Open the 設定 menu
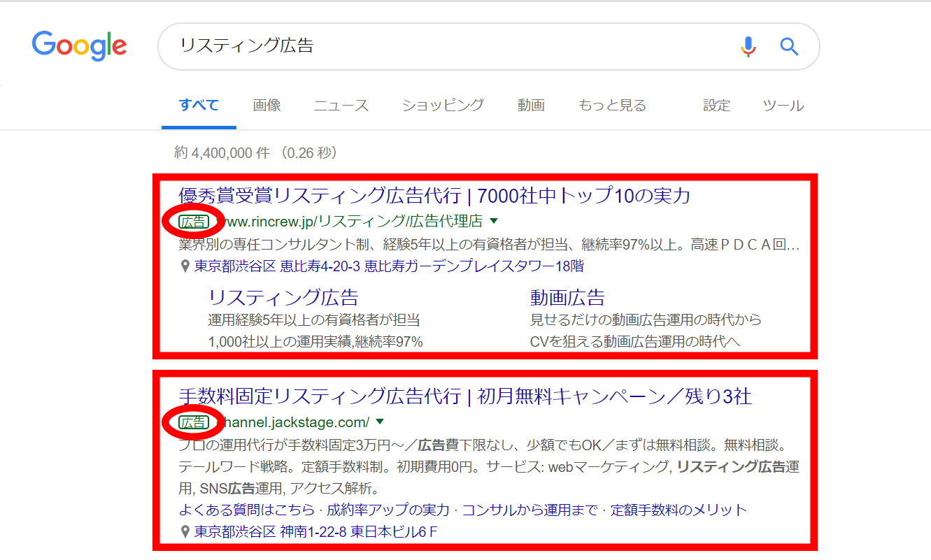This screenshot has height=560, width=931. pyautogui.click(x=716, y=106)
